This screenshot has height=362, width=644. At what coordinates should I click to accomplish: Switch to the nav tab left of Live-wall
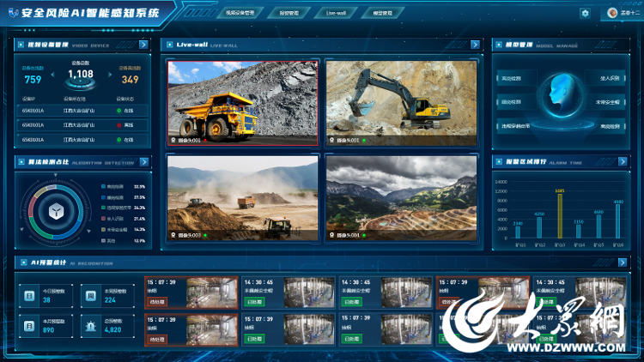pyautogui.click(x=289, y=13)
